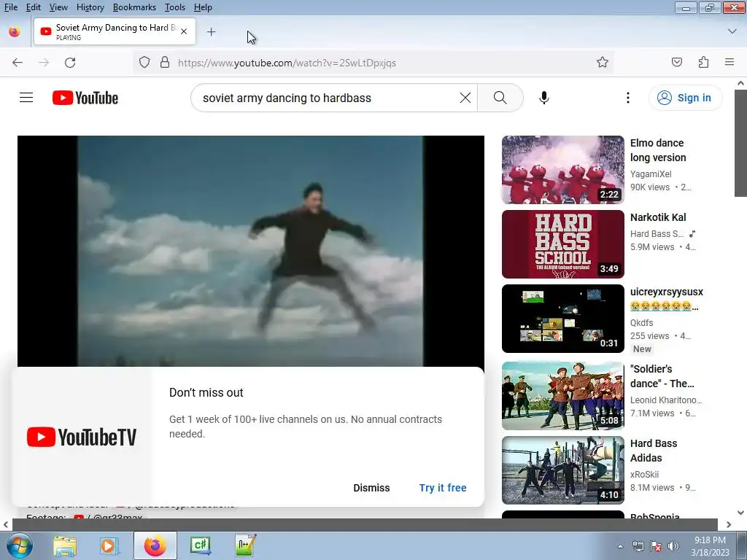Open the C# taskbar application
The height and width of the screenshot is (560, 747).
pyautogui.click(x=200, y=545)
